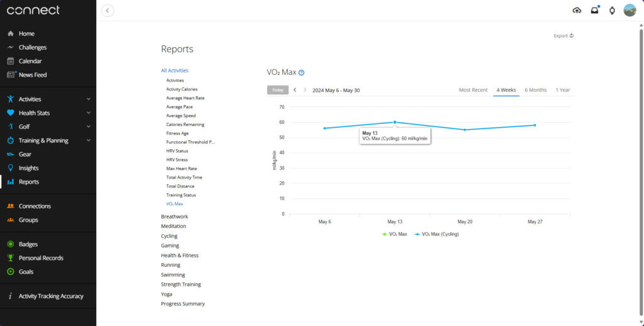Click the Reports bar chart icon
This screenshot has height=326, width=644.
[x=11, y=182]
